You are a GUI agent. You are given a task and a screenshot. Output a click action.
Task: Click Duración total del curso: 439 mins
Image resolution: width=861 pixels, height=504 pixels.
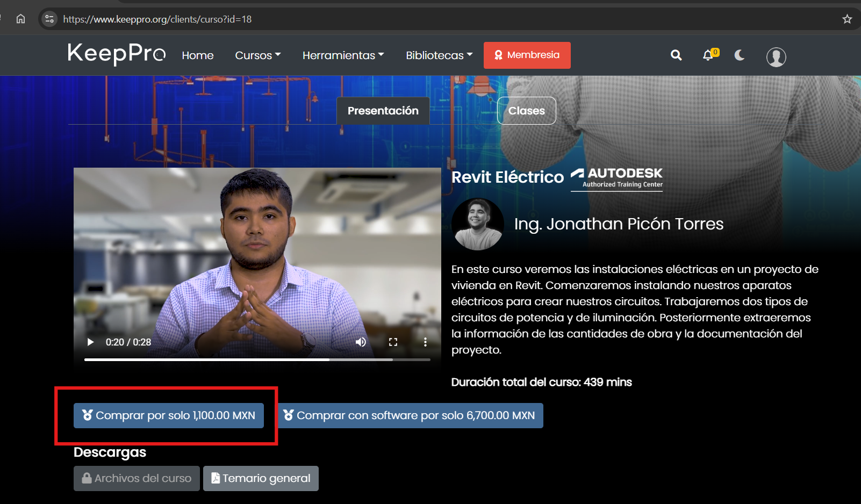(541, 382)
